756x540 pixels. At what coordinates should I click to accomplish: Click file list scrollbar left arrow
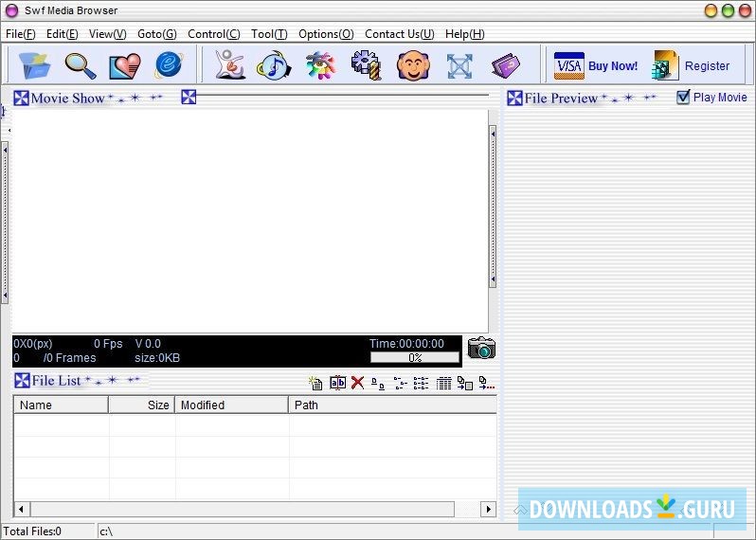click(x=21, y=509)
